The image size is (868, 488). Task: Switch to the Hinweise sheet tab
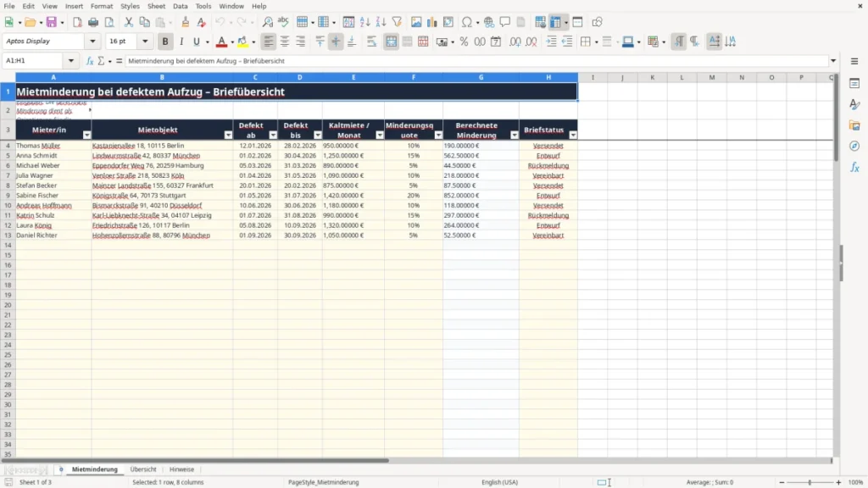pos(181,469)
